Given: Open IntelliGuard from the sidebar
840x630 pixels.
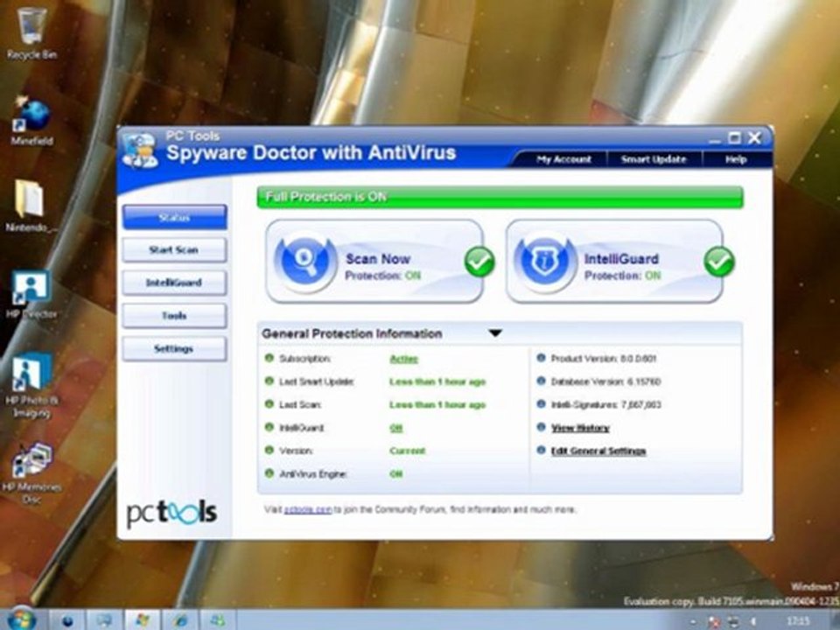Looking at the screenshot, I should click(175, 283).
